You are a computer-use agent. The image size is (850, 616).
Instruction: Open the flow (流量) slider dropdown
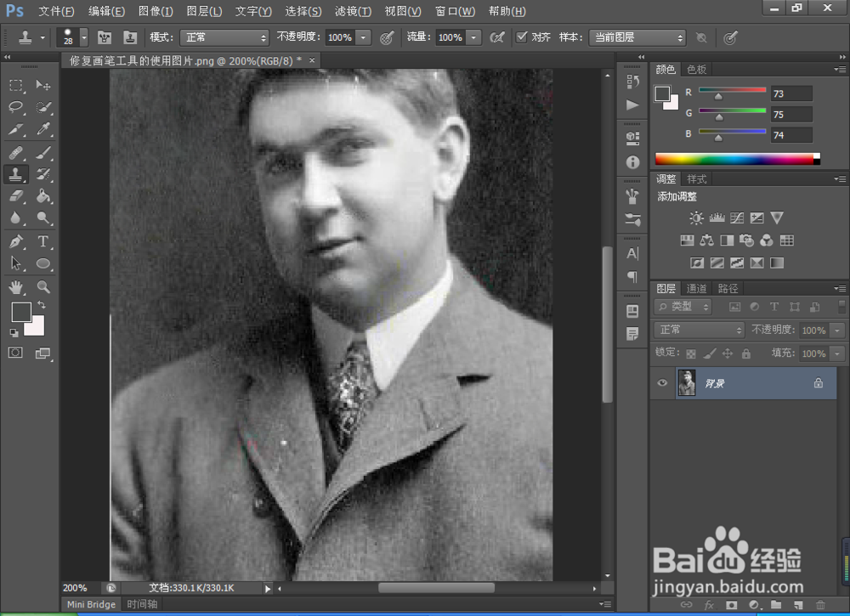pyautogui.click(x=473, y=37)
